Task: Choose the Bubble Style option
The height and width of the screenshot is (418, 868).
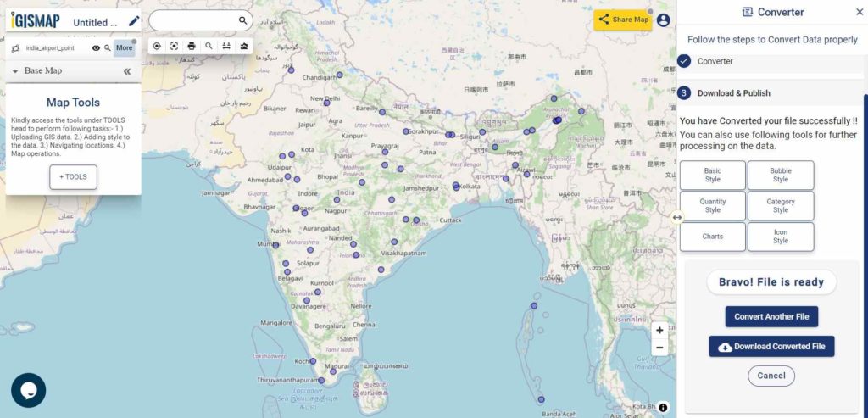Action: 781,175
